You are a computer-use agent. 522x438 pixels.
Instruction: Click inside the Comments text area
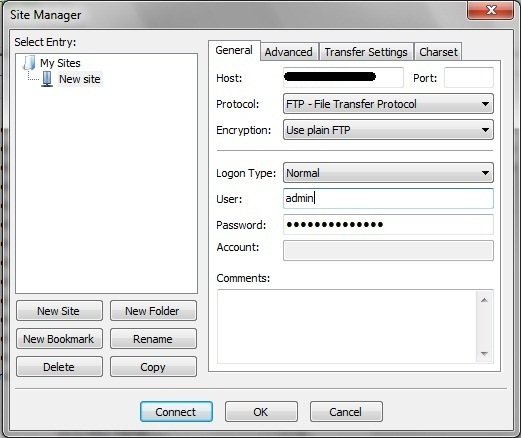coord(347,326)
